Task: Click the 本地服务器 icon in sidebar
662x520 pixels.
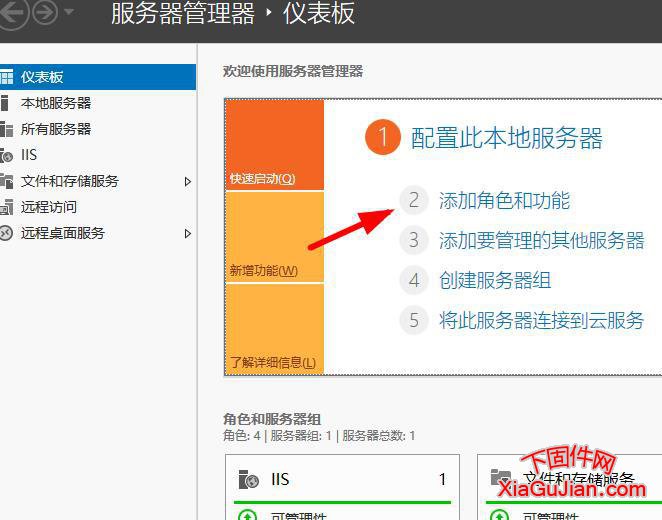Action: pyautogui.click(x=5, y=103)
